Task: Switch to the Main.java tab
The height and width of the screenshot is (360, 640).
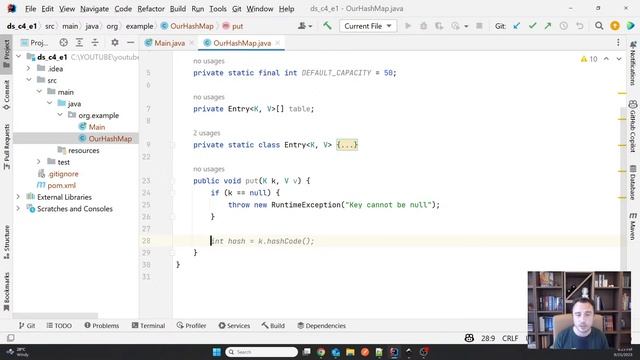Action: tap(169, 43)
